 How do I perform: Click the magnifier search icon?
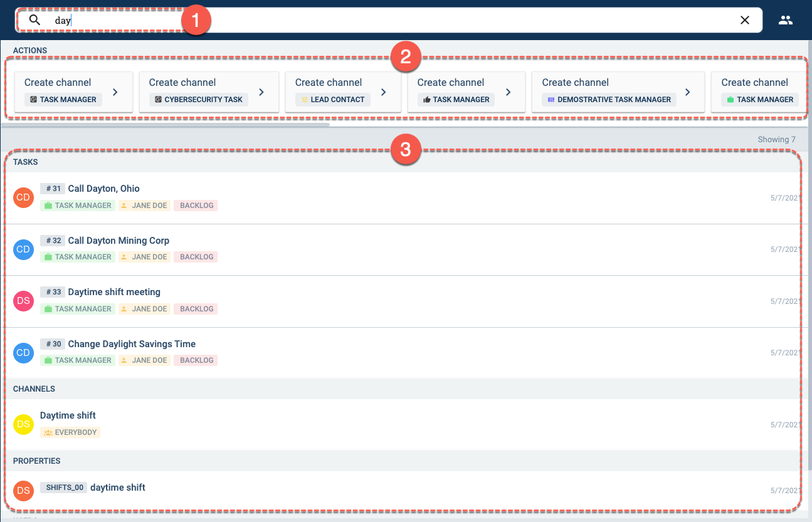click(35, 20)
